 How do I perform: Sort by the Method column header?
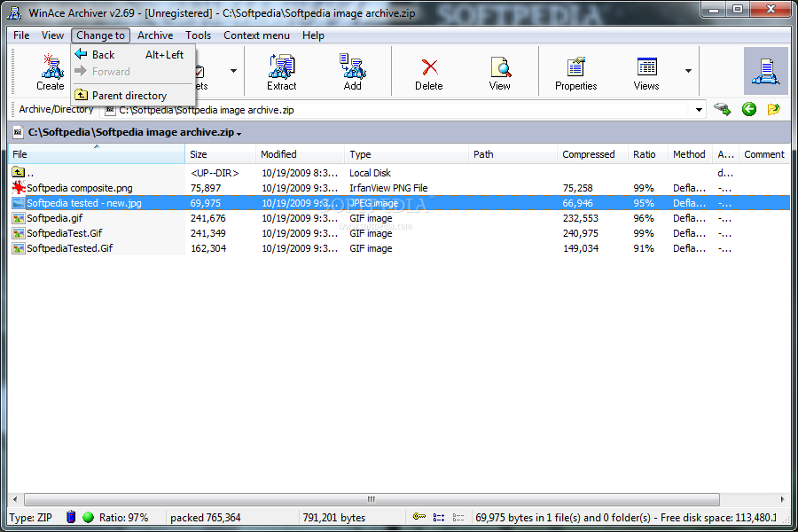point(690,153)
